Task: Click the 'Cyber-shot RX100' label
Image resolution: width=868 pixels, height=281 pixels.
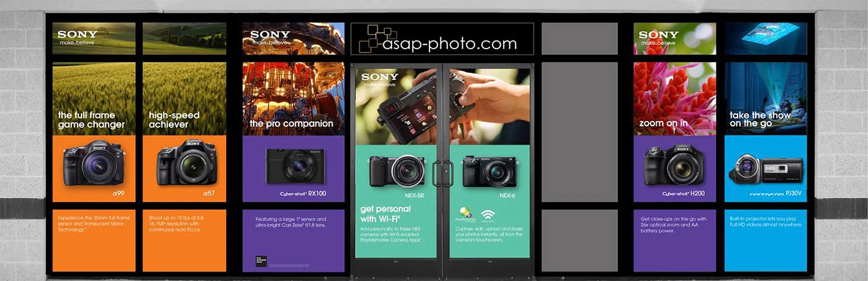Action: [x=303, y=193]
